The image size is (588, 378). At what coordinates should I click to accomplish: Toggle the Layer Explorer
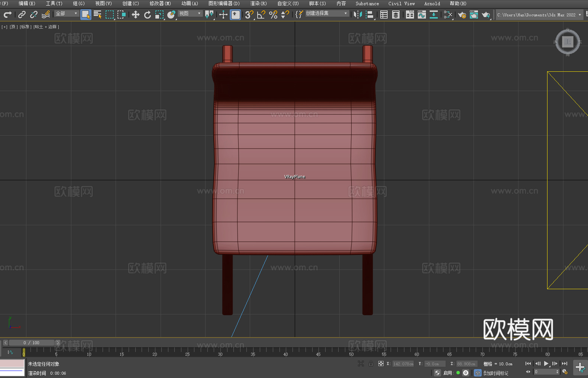coord(396,14)
